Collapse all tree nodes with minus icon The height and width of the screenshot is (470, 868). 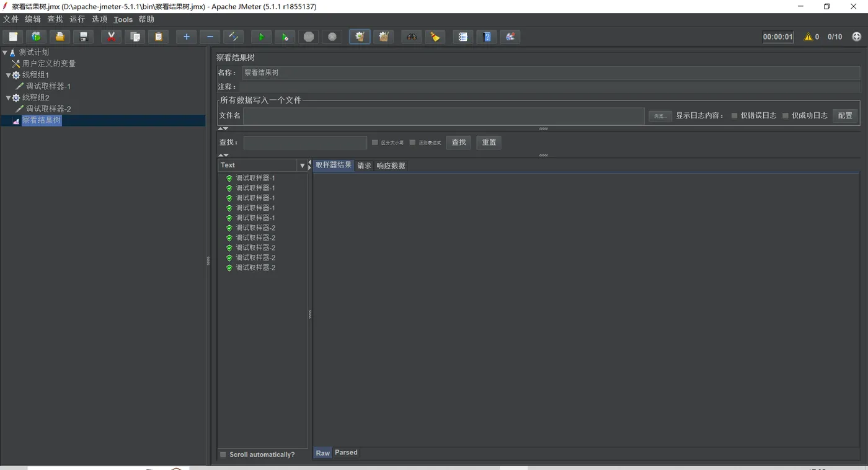210,37
